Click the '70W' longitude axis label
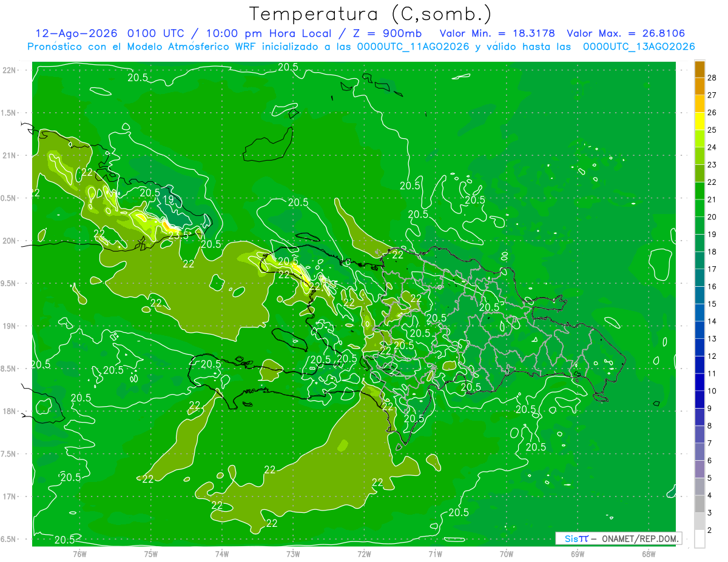The image size is (728, 562). (506, 554)
